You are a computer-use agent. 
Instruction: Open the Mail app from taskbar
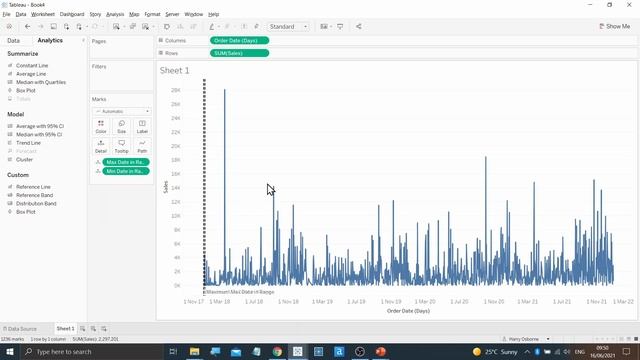[x=236, y=351]
